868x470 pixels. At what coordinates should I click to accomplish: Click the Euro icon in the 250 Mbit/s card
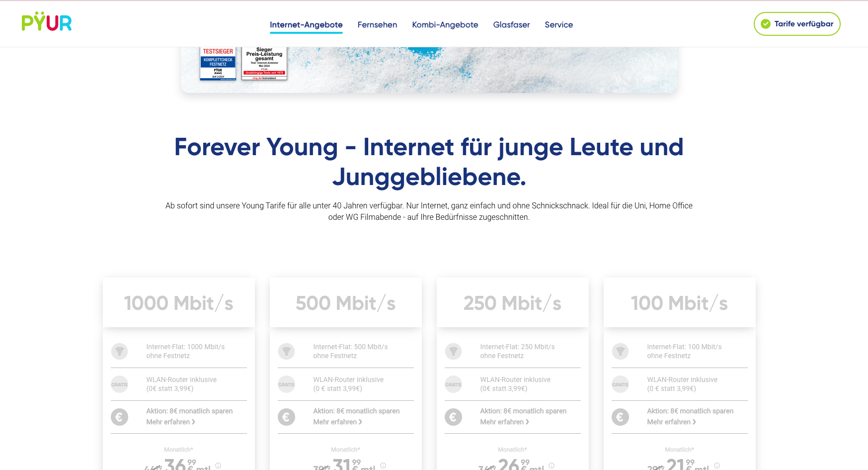coord(453,417)
